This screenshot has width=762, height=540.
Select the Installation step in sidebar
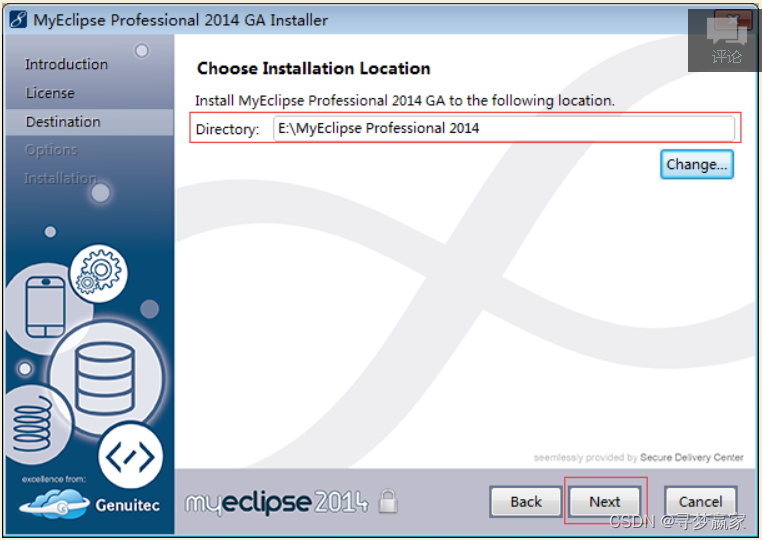pos(61,178)
